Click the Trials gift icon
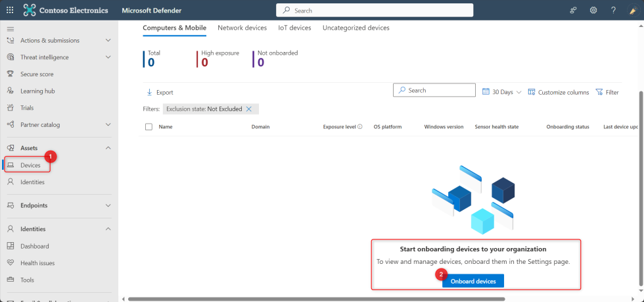This screenshot has height=302, width=644. [11, 108]
